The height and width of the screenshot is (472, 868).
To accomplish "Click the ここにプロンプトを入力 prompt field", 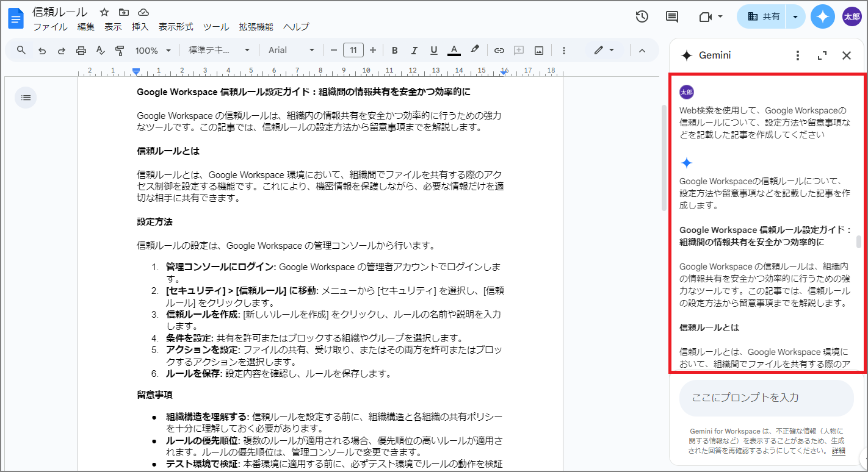I will pos(766,398).
